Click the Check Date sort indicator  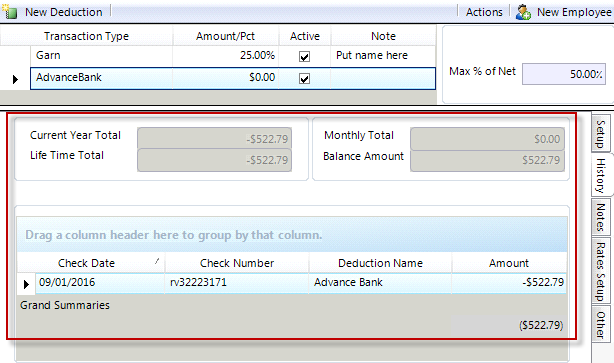(157, 260)
